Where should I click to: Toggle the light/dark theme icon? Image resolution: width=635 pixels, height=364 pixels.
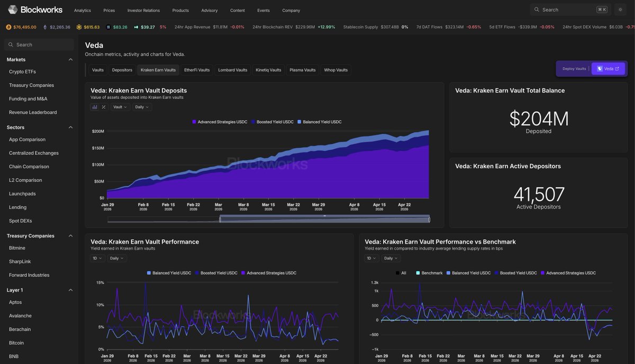pos(620,10)
